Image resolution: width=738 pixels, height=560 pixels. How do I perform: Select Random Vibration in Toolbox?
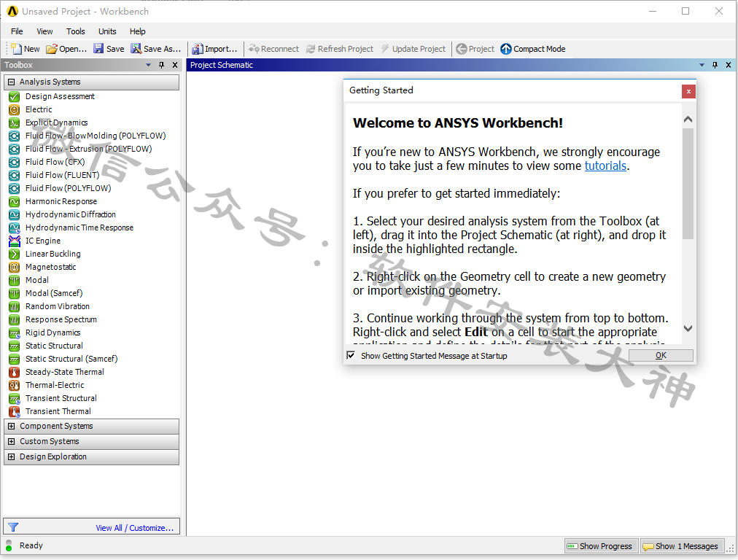click(x=58, y=306)
